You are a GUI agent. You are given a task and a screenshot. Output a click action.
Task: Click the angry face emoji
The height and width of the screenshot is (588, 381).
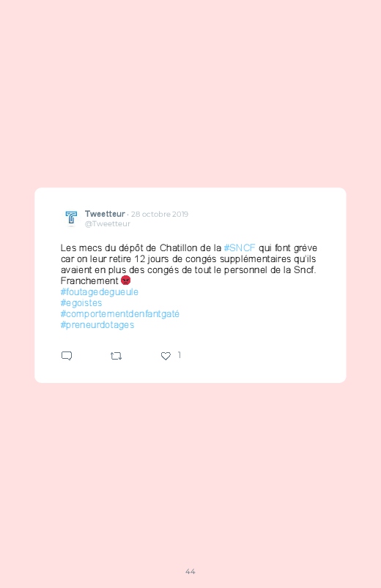pos(126,280)
